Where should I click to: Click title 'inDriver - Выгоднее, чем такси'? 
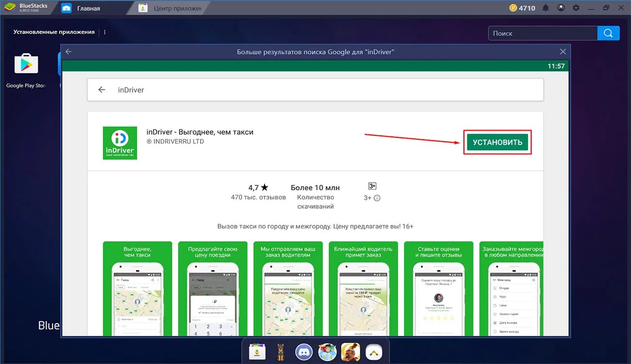[200, 132]
